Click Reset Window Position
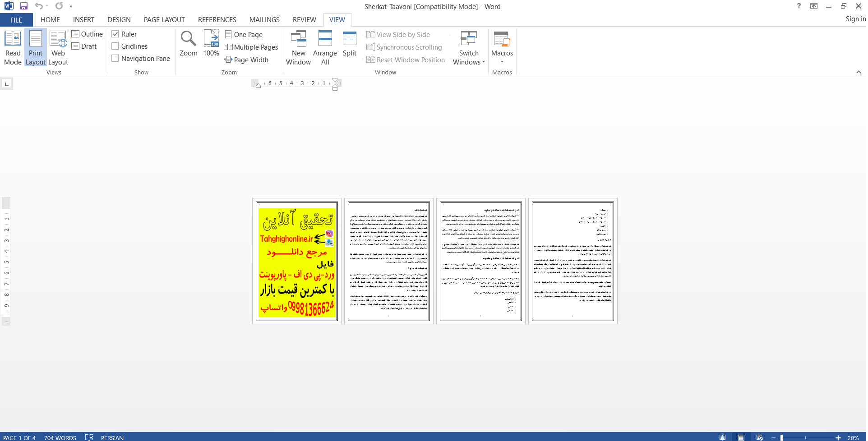Image resolution: width=868 pixels, height=441 pixels. coord(406,60)
